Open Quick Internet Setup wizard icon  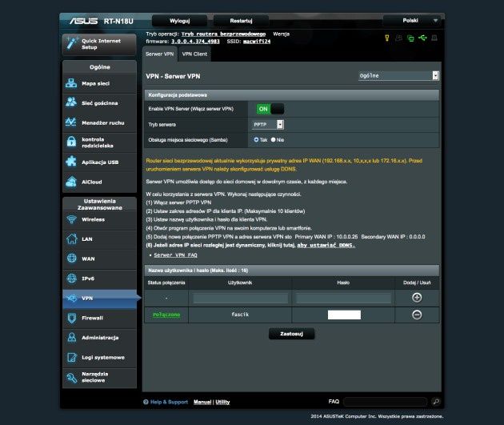[x=72, y=43]
